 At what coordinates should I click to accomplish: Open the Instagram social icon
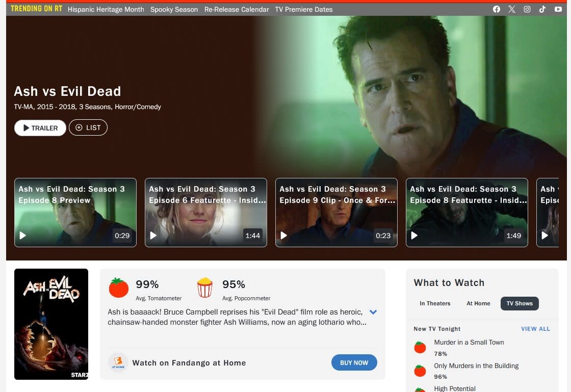(527, 9)
